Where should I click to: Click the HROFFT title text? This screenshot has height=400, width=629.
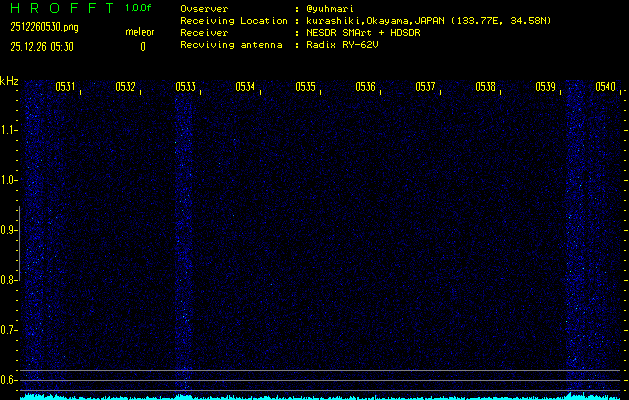pos(59,9)
